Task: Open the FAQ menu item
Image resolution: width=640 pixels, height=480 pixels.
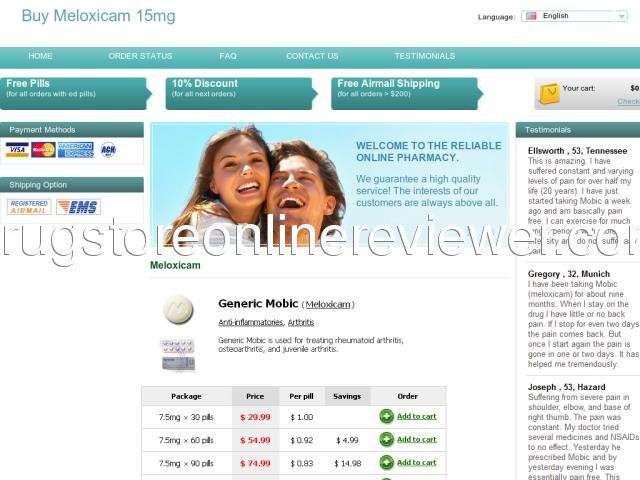Action: pos(228,56)
